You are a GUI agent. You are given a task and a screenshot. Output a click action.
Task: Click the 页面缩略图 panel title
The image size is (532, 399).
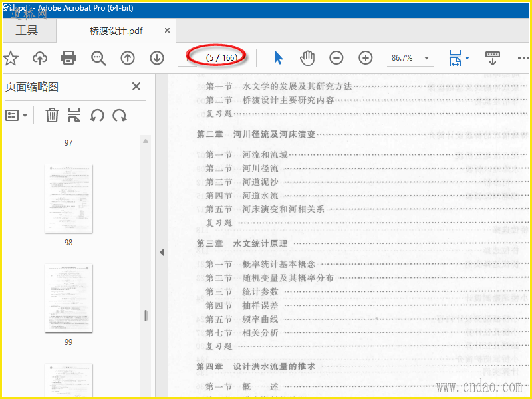[x=32, y=87]
